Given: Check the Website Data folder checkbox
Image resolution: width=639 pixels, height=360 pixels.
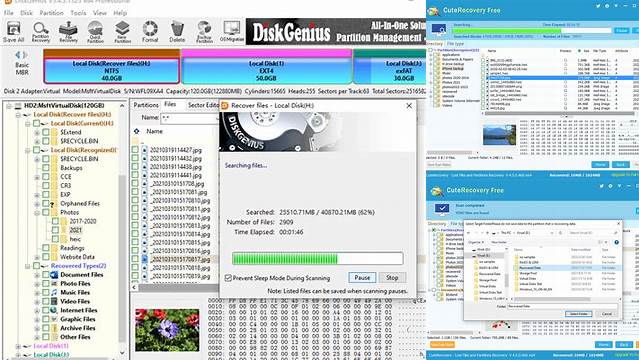Looking at the screenshot, I should pyautogui.click(x=46, y=257).
